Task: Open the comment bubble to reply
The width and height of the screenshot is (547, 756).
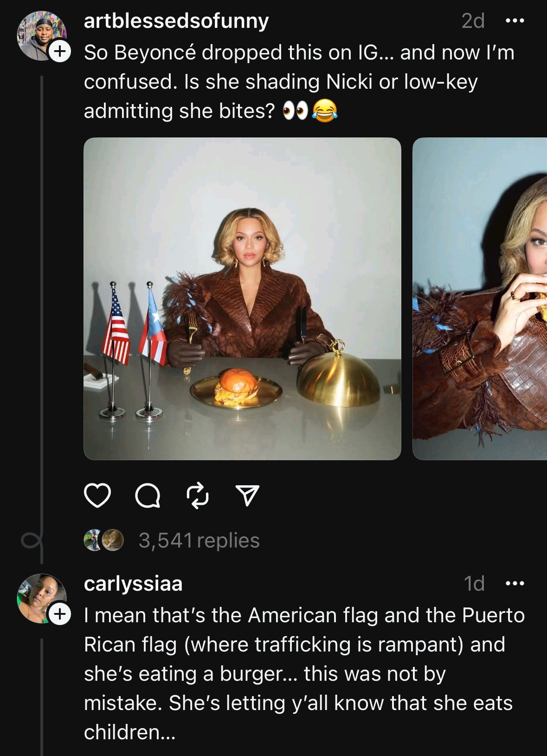Action: click(x=148, y=495)
